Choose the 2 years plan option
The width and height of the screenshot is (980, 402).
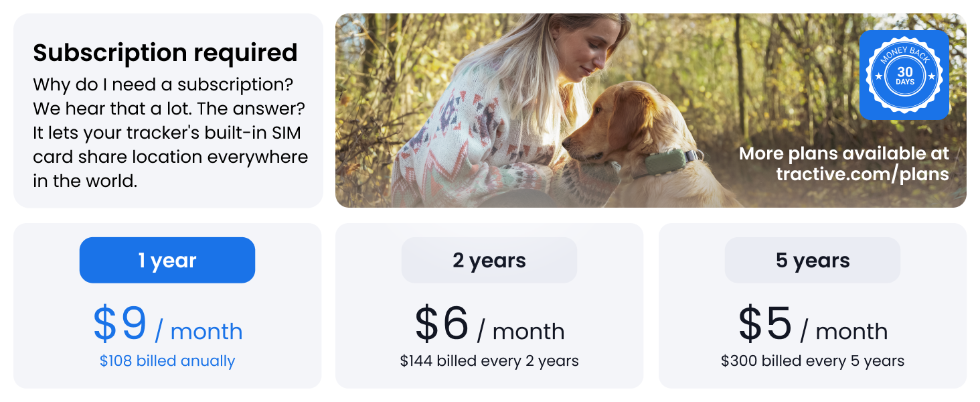point(489,260)
